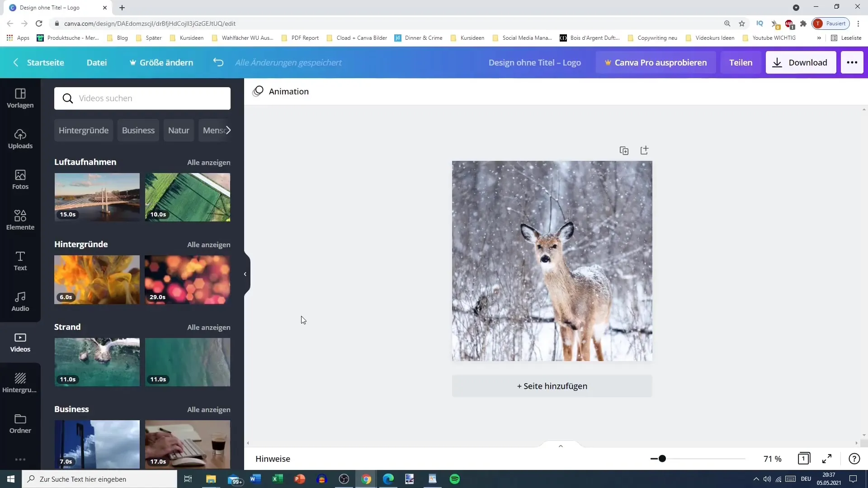
Task: Click the Hintergründe panel icon
Action: pyautogui.click(x=20, y=382)
